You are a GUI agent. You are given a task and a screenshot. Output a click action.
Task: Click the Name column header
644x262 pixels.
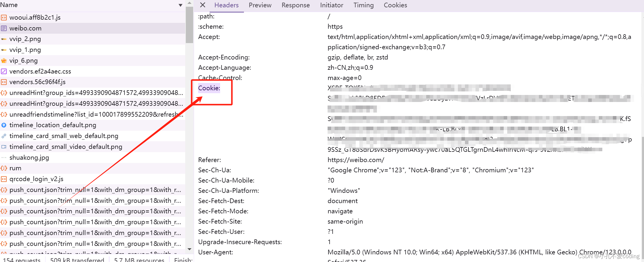point(92,5)
